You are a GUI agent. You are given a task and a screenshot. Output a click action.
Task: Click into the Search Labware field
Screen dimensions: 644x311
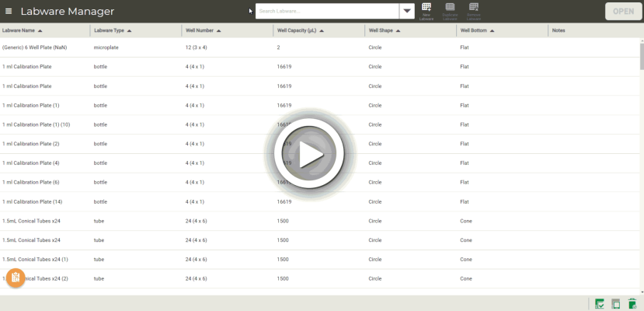pos(326,12)
